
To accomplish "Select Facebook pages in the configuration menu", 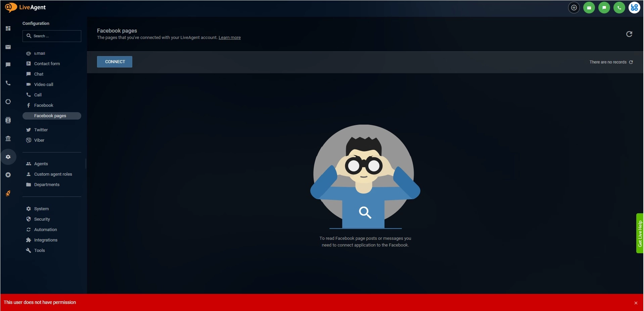I will pos(50,116).
